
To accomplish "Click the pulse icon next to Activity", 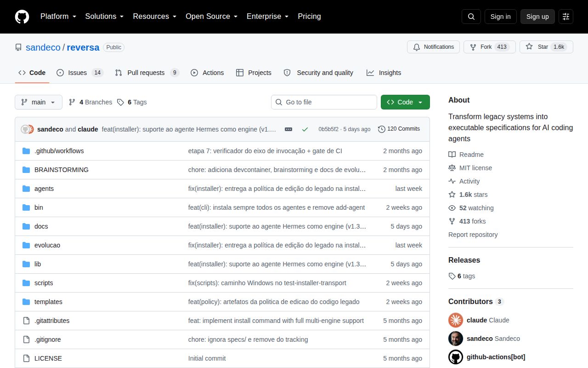I will (452, 181).
